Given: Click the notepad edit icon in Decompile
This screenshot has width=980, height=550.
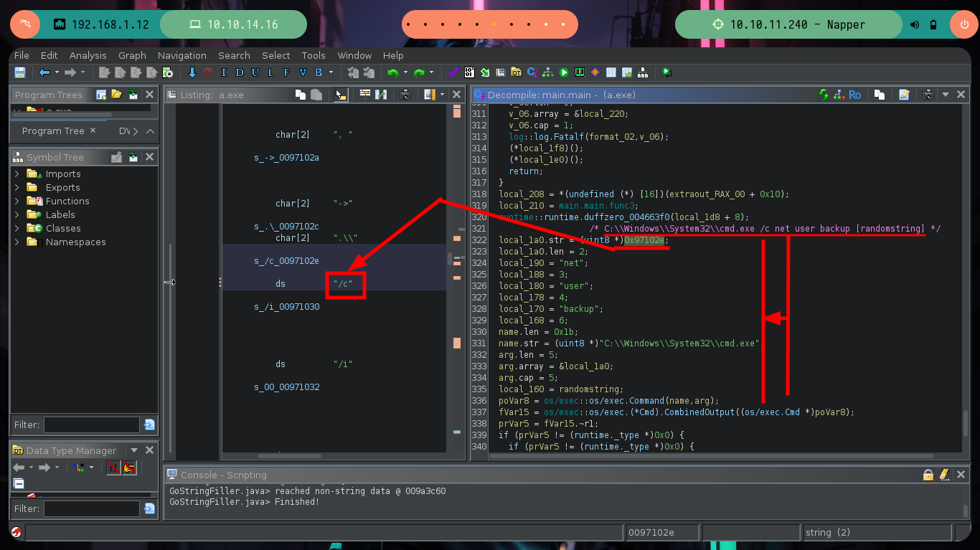Looking at the screenshot, I should click(x=904, y=94).
